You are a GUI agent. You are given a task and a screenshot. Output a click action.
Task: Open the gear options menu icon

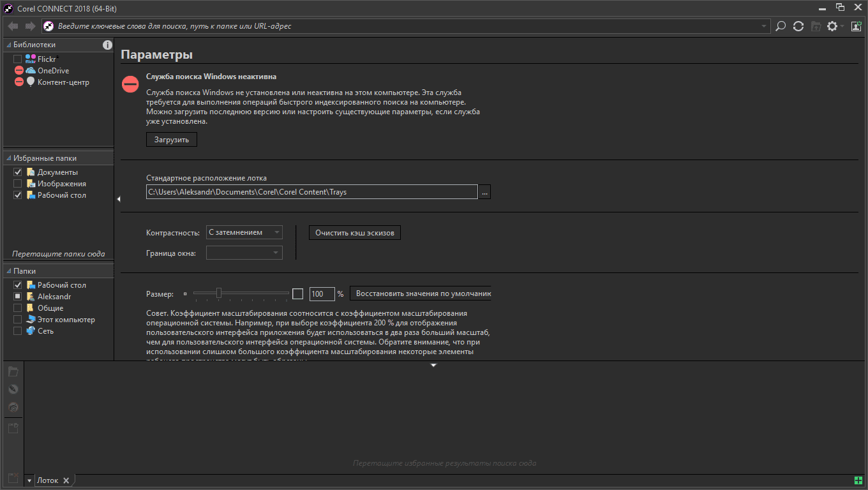pos(832,26)
